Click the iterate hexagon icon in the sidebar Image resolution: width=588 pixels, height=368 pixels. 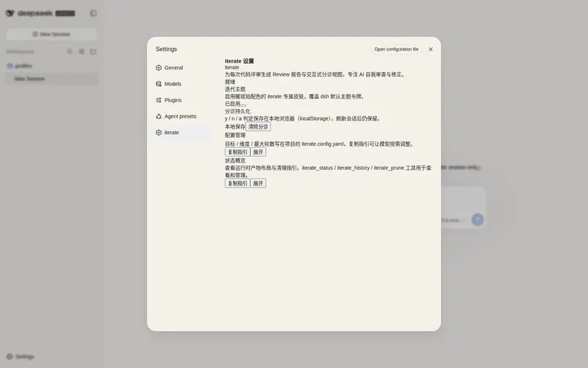point(159,132)
